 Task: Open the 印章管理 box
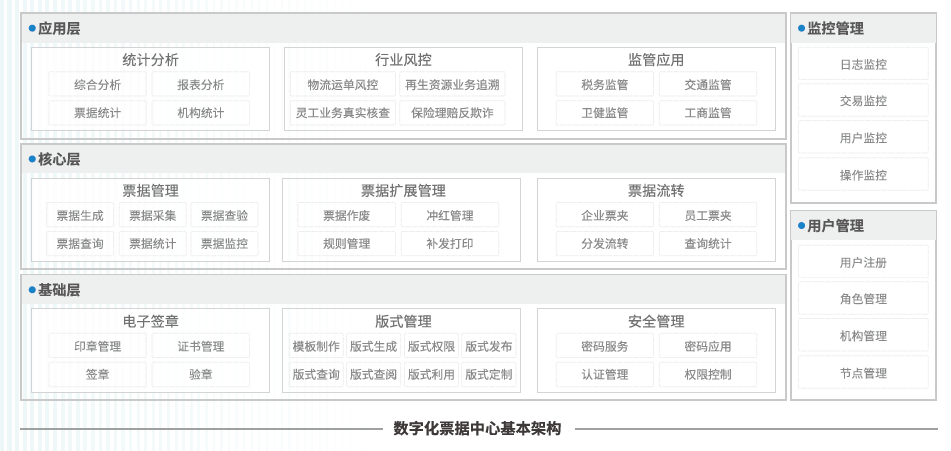pos(97,346)
